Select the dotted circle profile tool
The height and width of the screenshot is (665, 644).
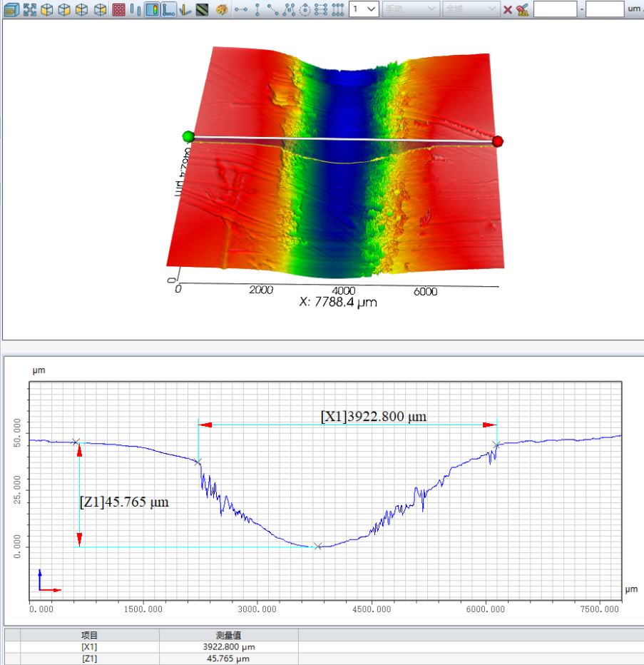(305, 9)
